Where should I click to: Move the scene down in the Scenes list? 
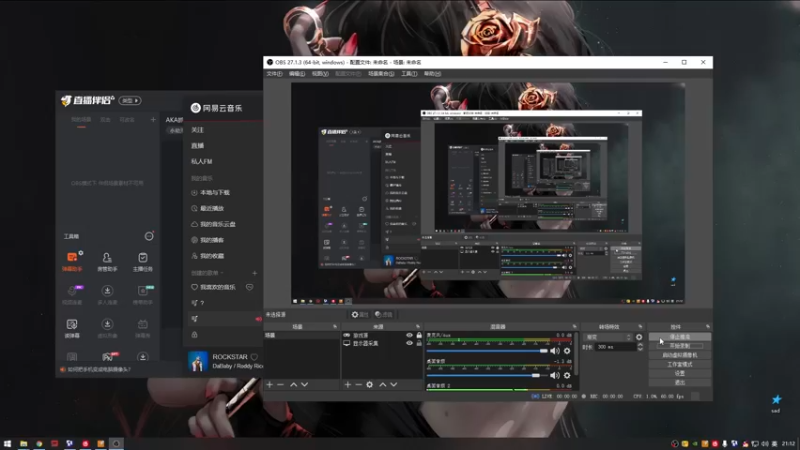point(305,384)
